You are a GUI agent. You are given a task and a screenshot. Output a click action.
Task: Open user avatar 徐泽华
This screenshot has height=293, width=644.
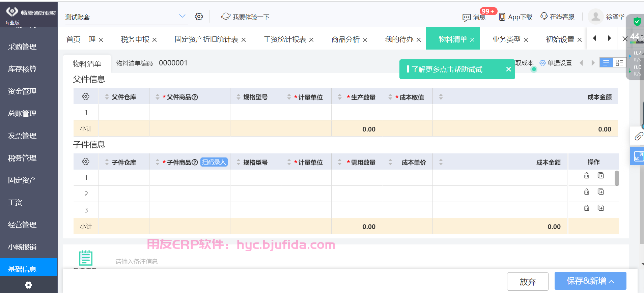click(596, 17)
